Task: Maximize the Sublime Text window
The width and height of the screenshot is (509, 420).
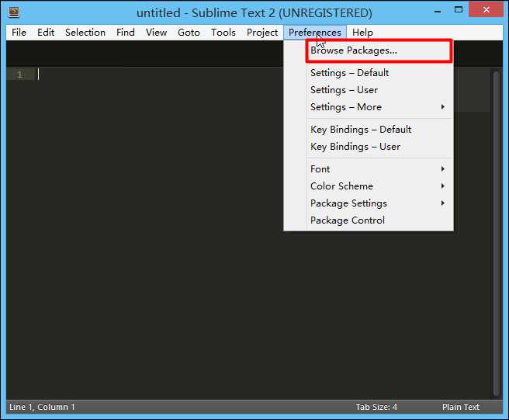Action: point(459,10)
